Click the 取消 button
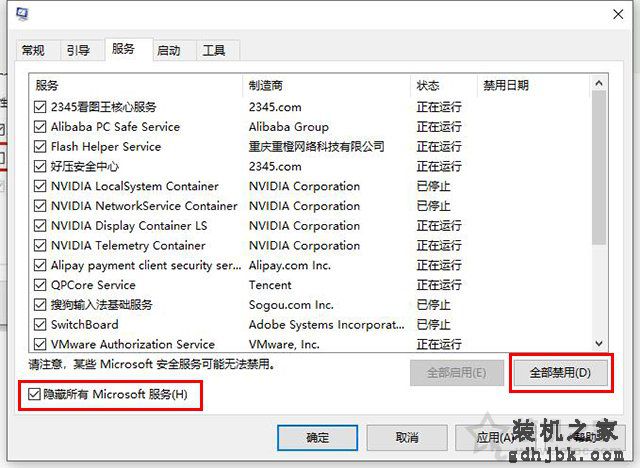Image resolution: width=640 pixels, height=468 pixels. (407, 437)
